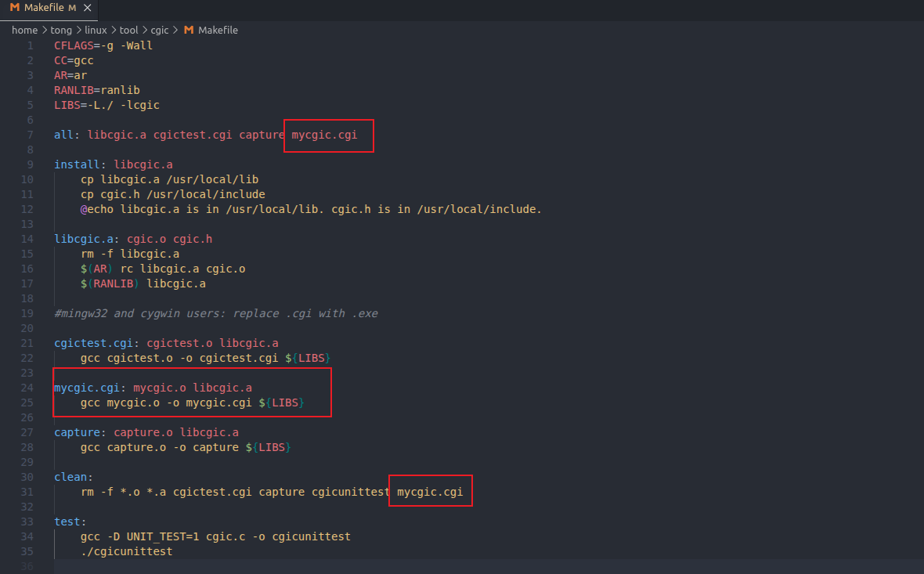Screen dimensions: 924x574
Task: Open the home breadcrumb segment
Action: [25, 30]
